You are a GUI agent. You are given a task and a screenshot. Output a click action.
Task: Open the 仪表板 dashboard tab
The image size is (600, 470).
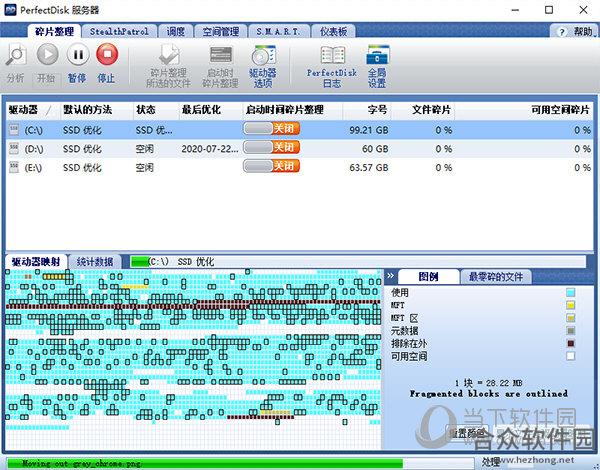point(333,31)
